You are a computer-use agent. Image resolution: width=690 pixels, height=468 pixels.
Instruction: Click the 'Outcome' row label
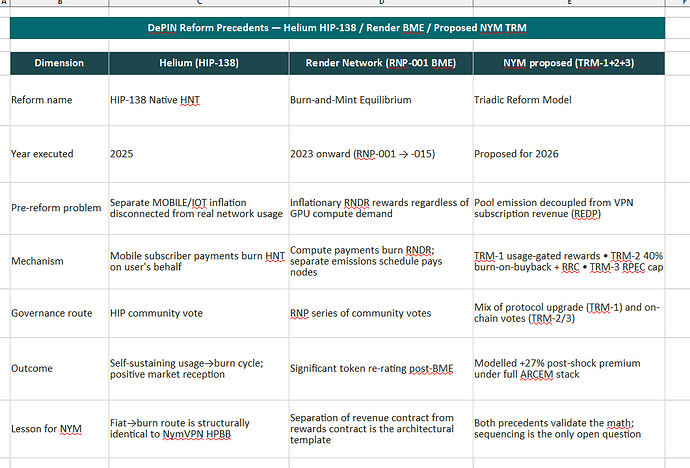(59, 369)
